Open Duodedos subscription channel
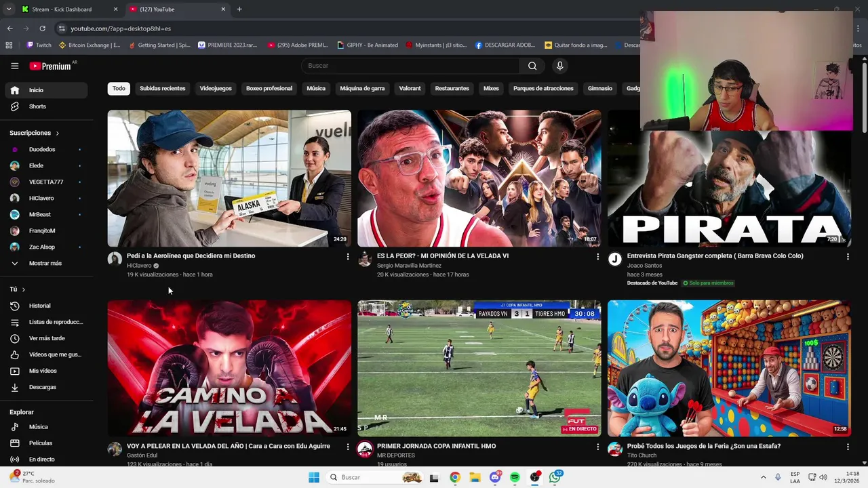 point(46,150)
